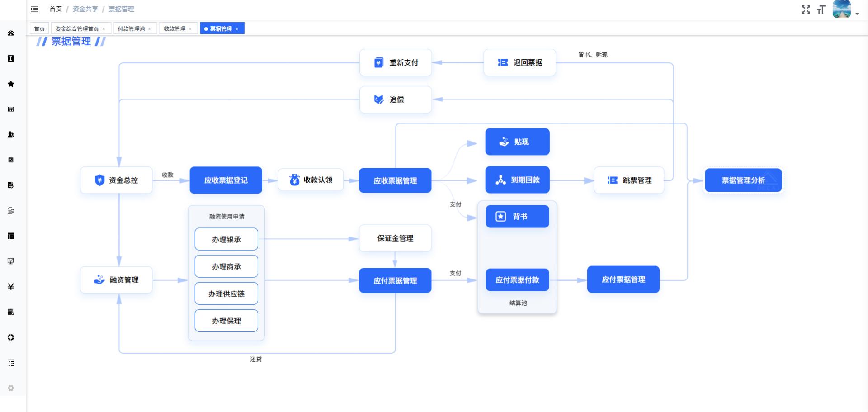This screenshot has width=868, height=412.
Task: Open the 应收票据登记 node
Action: coord(226,180)
